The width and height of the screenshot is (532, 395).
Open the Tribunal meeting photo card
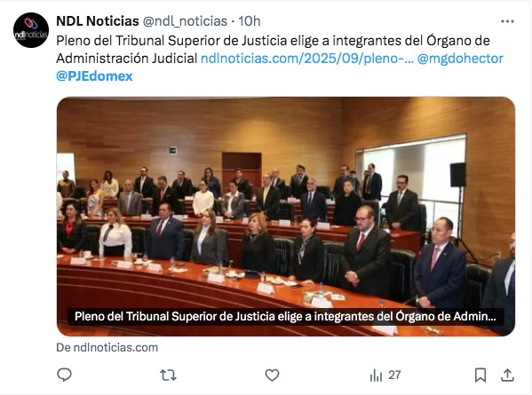click(x=286, y=217)
